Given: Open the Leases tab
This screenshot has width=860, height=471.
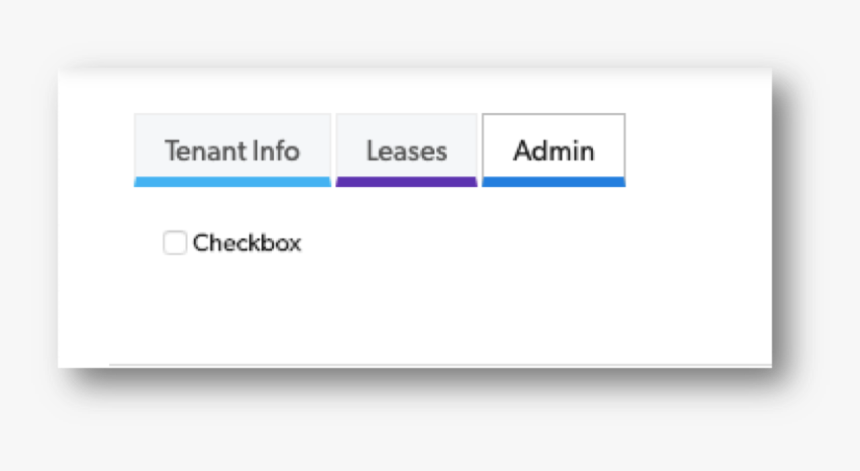Looking at the screenshot, I should [406, 150].
